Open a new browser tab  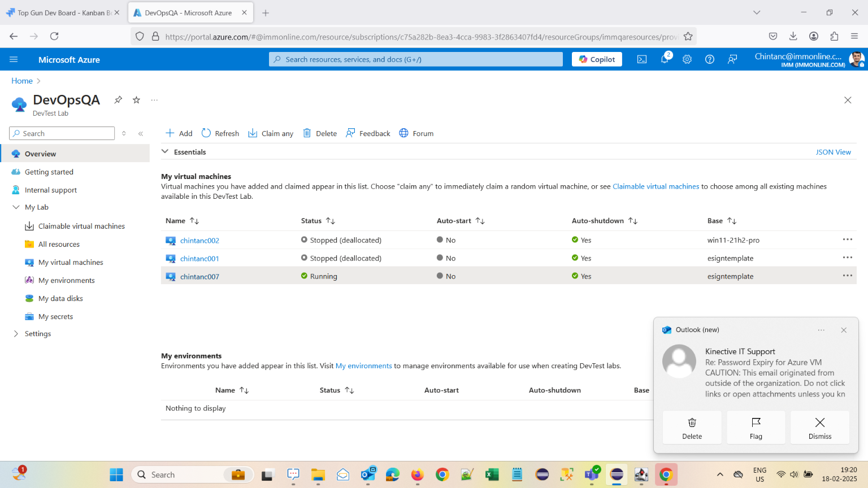(266, 12)
